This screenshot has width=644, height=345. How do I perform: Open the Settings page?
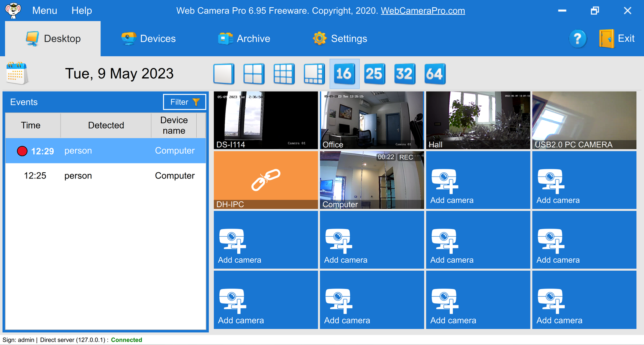point(340,38)
